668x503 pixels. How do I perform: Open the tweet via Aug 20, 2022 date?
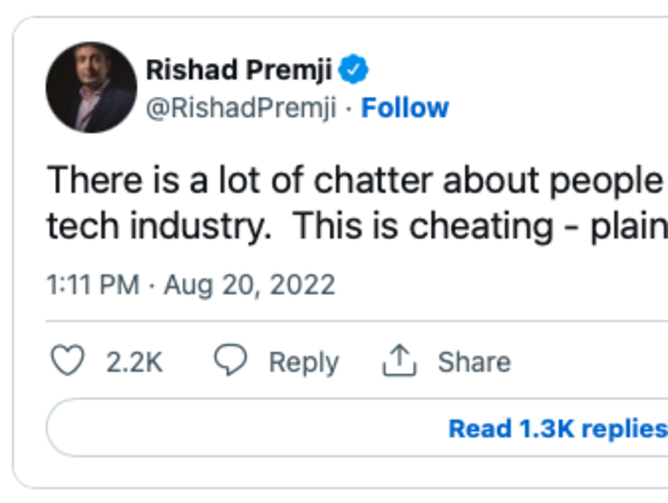250,285
